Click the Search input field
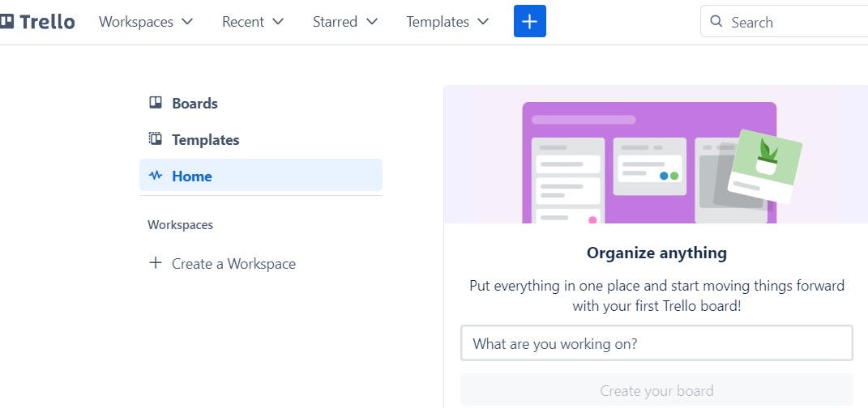 (784, 22)
